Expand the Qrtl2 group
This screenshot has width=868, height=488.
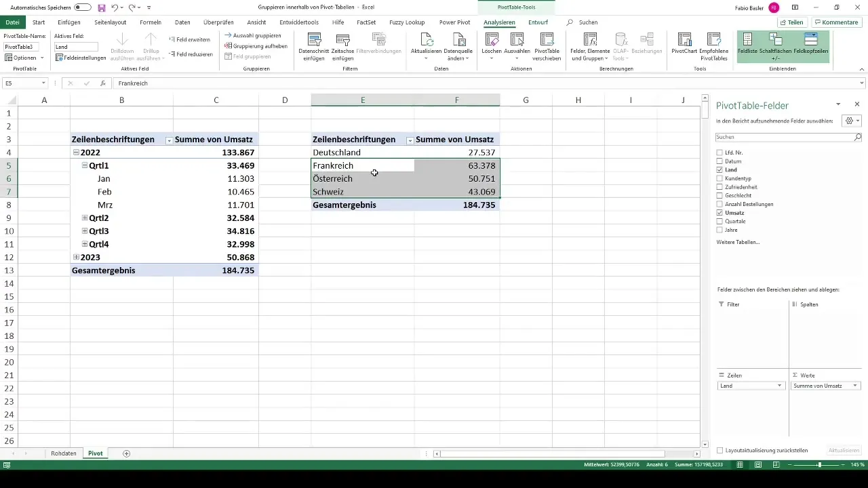pyautogui.click(x=85, y=218)
